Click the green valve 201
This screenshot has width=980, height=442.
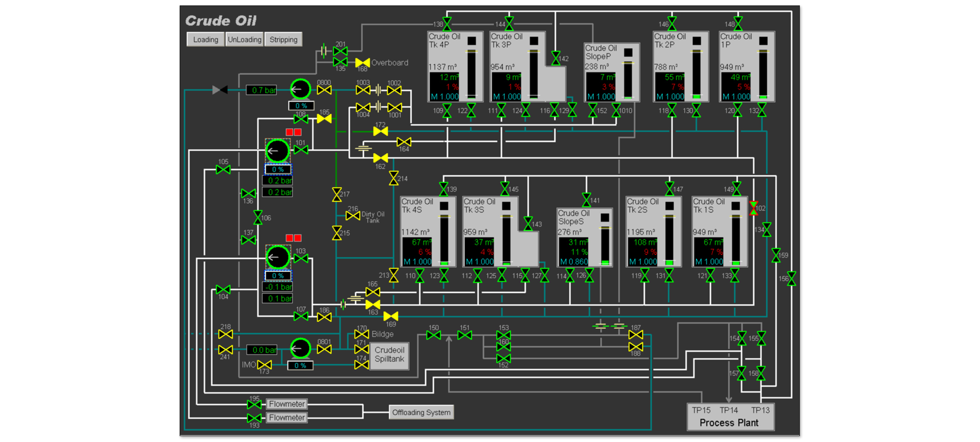(340, 51)
